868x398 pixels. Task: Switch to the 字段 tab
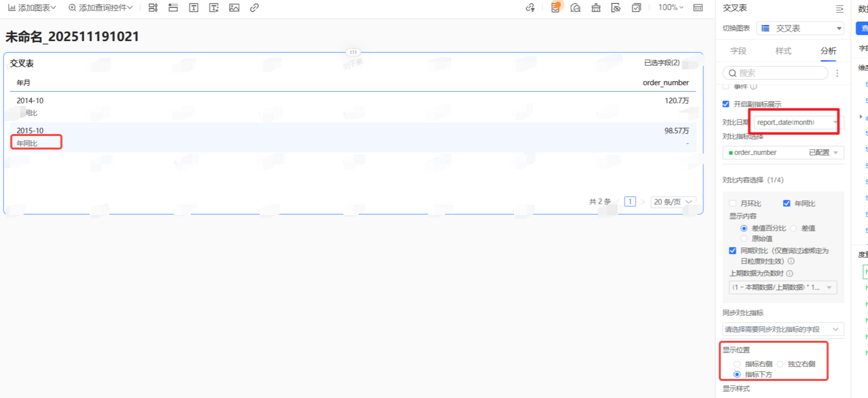click(738, 51)
